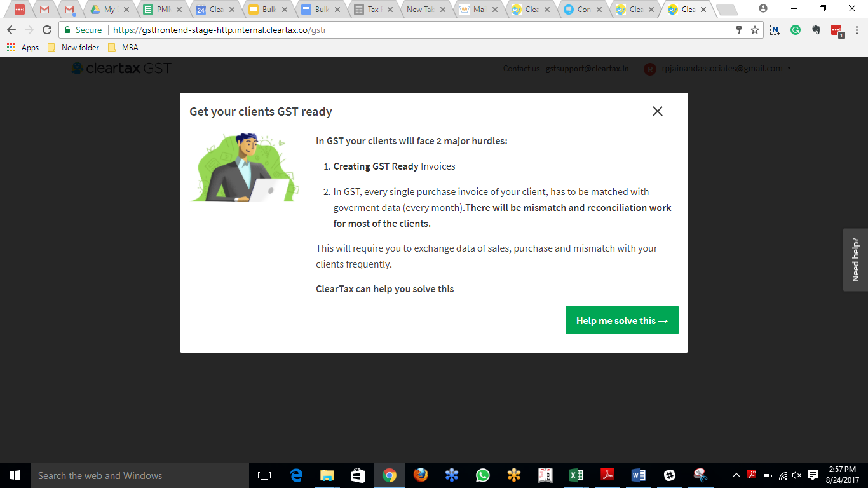Click the cleartax GST logo
The image size is (868, 488).
[121, 68]
